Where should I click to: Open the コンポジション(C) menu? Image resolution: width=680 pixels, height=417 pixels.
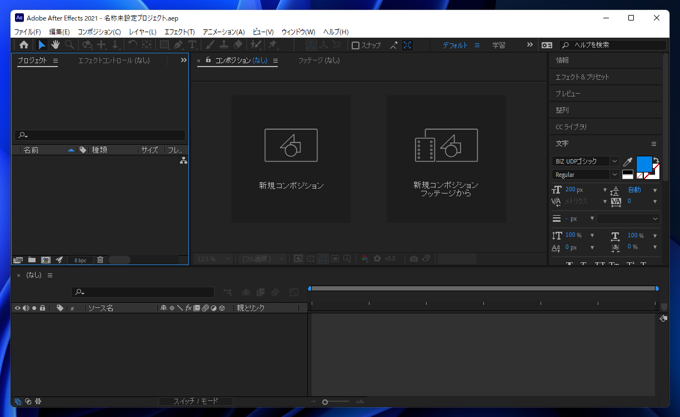[99, 32]
